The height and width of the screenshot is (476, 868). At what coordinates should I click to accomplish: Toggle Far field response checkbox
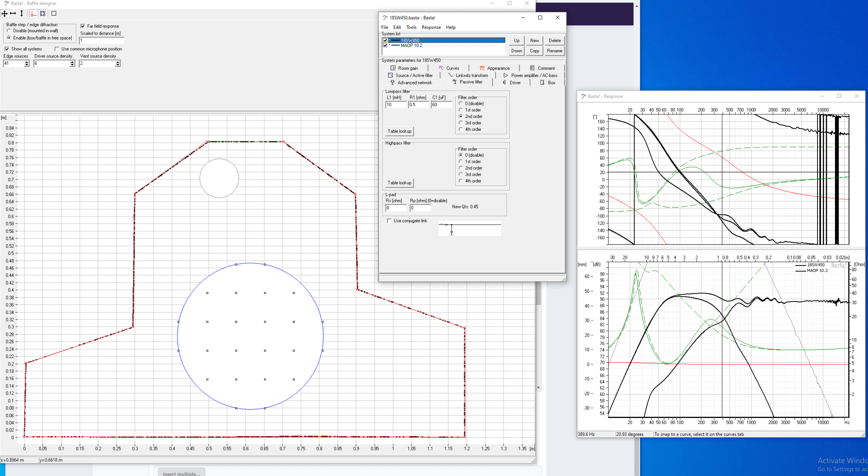coord(83,26)
